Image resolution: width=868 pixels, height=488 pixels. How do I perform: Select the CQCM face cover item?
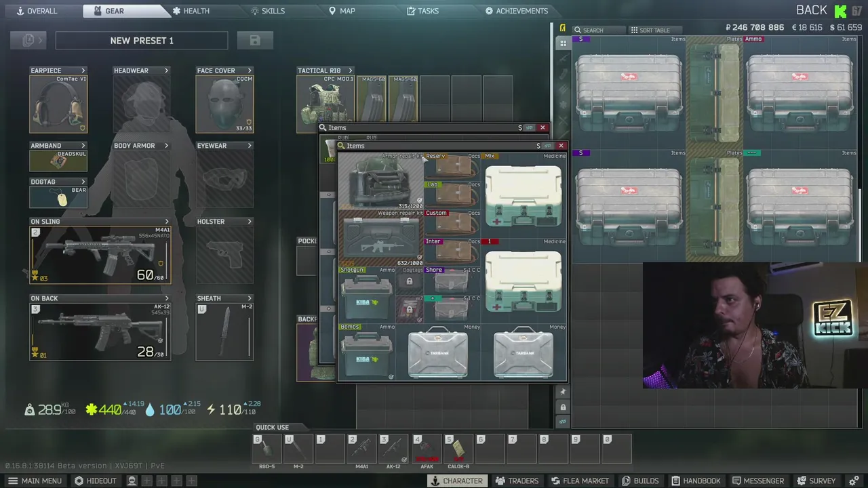click(x=224, y=104)
